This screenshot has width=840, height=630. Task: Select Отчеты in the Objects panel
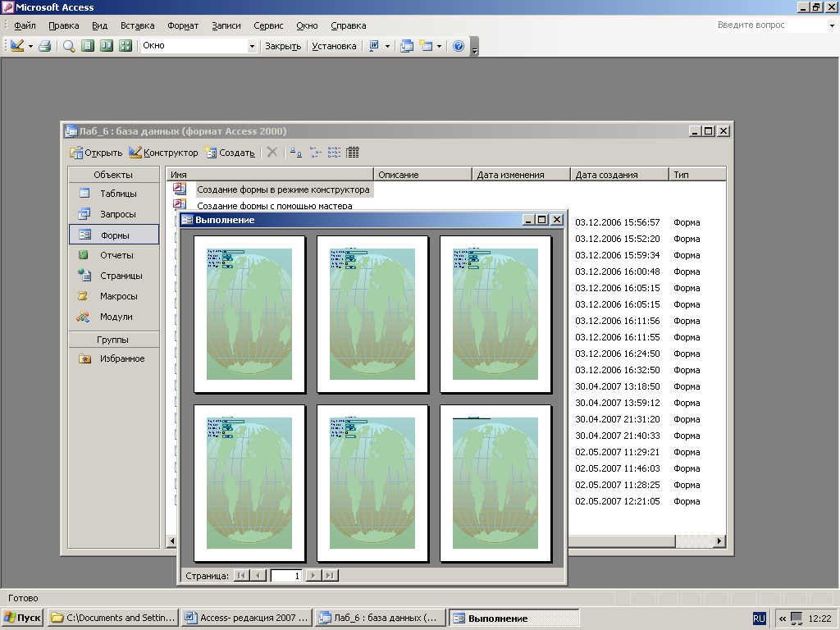pos(116,255)
